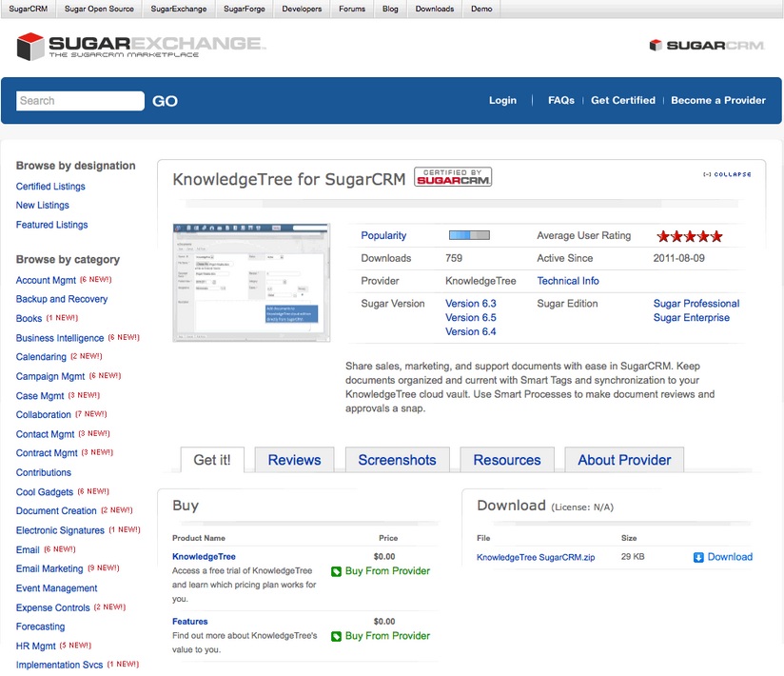The width and height of the screenshot is (784, 676).
Task: Open the Features product name link
Action: click(189, 622)
